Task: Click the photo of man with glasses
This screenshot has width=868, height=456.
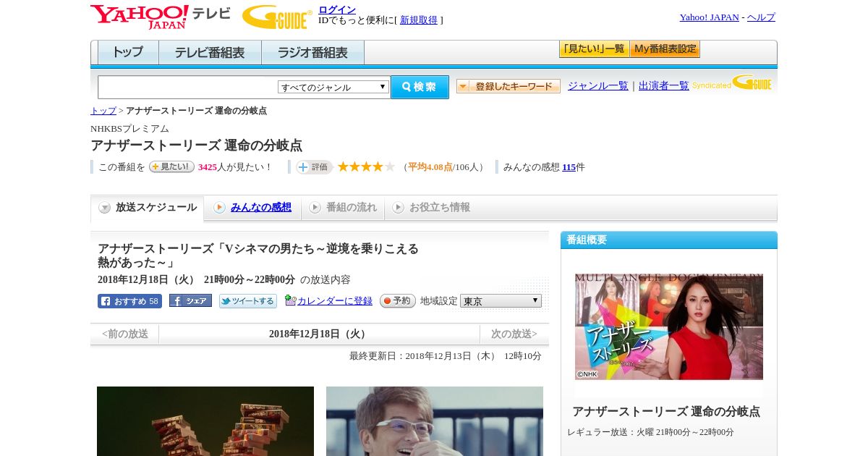Action: (435, 421)
